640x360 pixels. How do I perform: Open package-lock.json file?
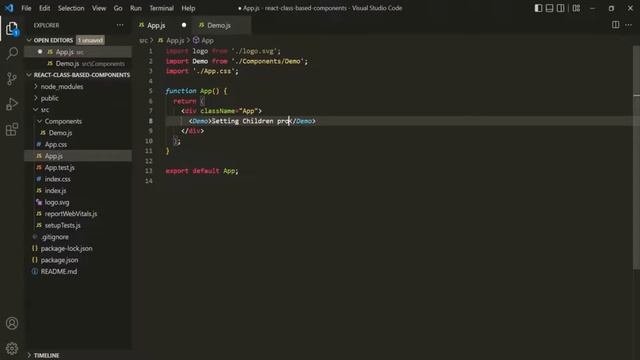point(67,249)
